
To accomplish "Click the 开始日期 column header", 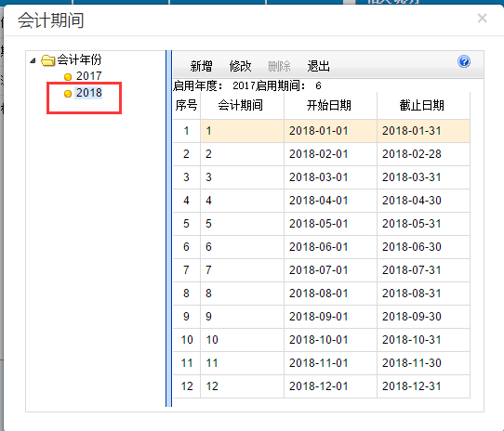I will tap(329, 105).
